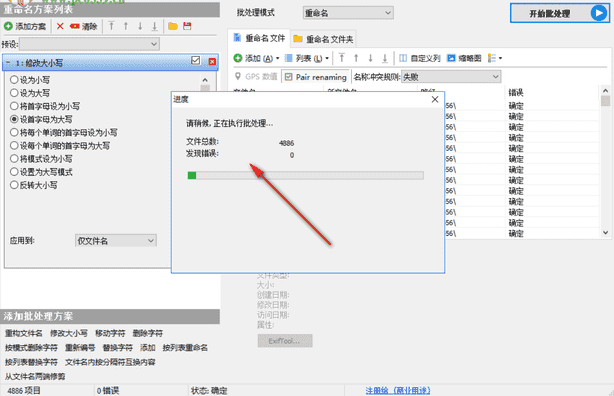
Task: Add the 重新编号 batch scheme
Action: [x=80, y=347]
